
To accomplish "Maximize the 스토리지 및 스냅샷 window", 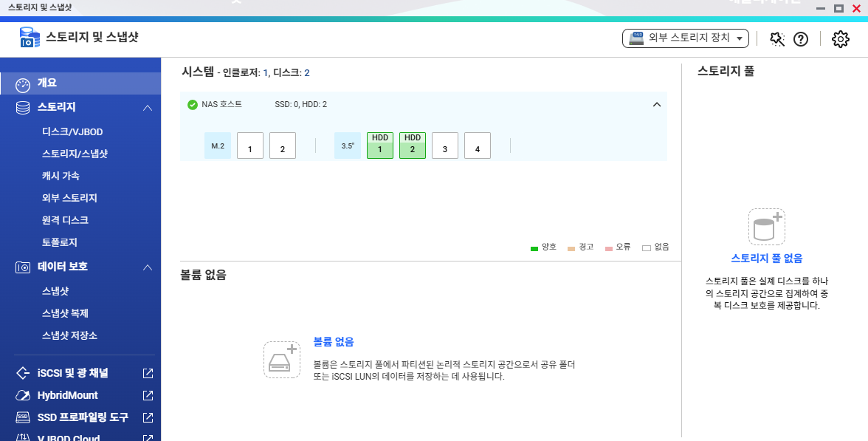I will click(838, 8).
